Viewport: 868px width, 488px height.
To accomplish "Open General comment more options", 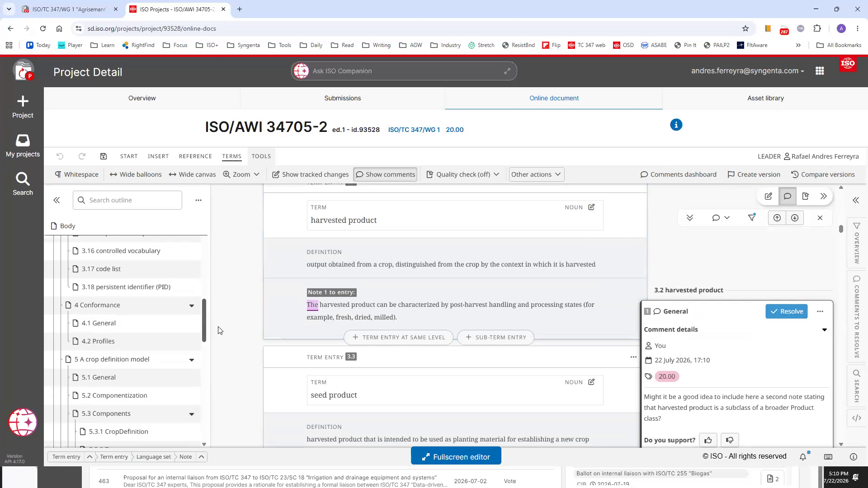I will [820, 311].
